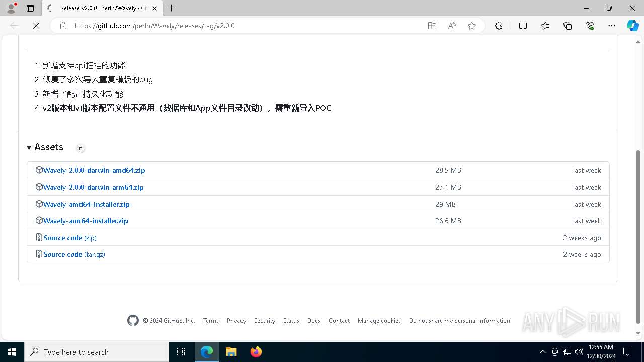
Task: Open Collections panel
Action: [x=568, y=26]
